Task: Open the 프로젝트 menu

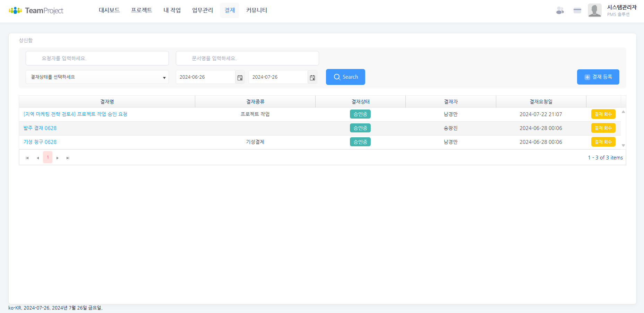Action: click(x=141, y=10)
